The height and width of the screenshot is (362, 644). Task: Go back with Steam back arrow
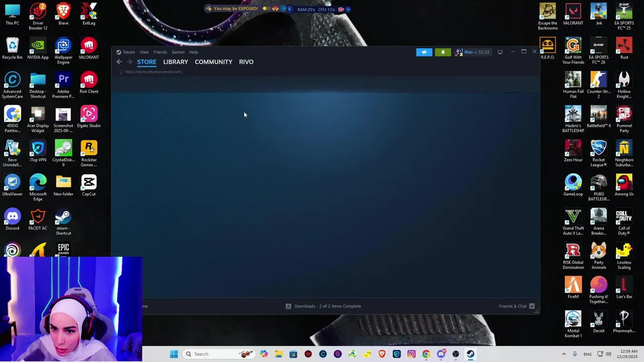(x=119, y=62)
